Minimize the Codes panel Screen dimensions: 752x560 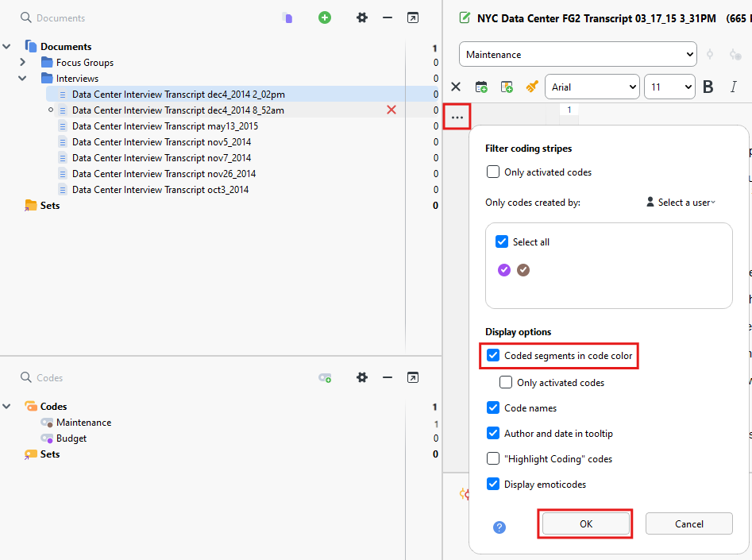click(x=388, y=377)
